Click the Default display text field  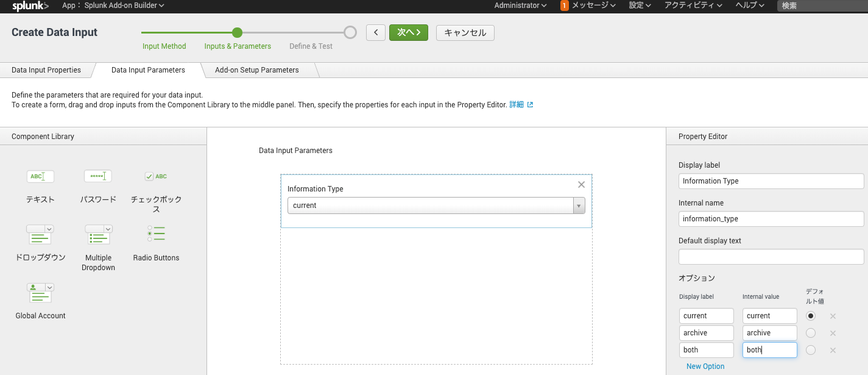[x=771, y=256]
